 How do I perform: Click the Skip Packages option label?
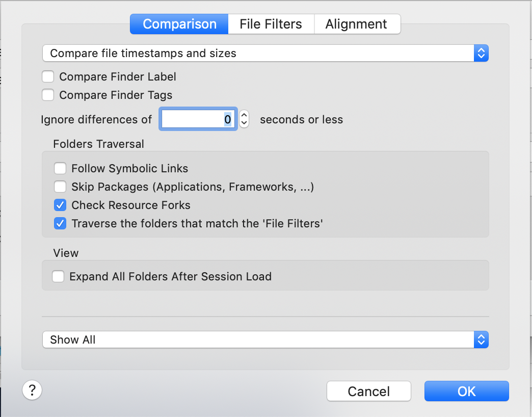193,187
